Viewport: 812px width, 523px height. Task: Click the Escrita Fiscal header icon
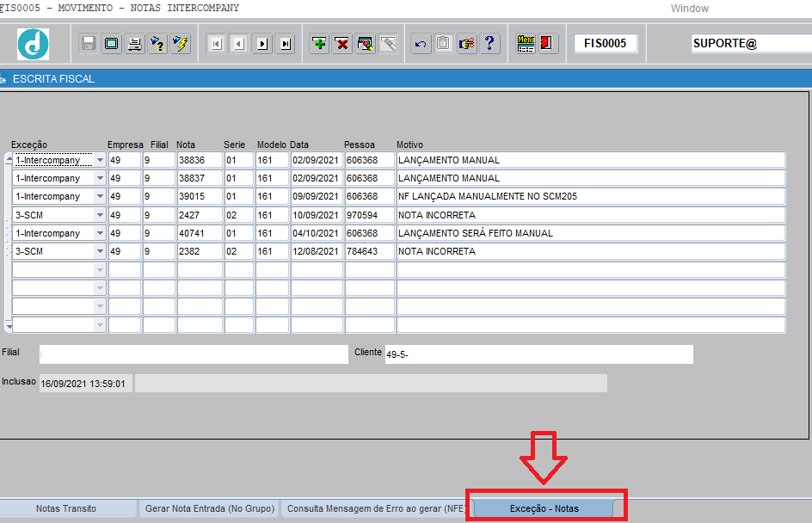point(3,79)
